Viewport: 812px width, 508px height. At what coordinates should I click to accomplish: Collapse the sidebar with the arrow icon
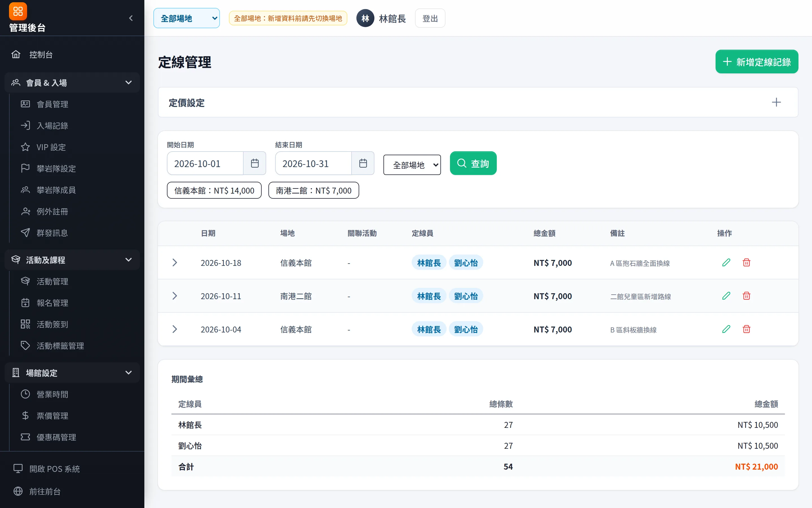click(x=131, y=18)
